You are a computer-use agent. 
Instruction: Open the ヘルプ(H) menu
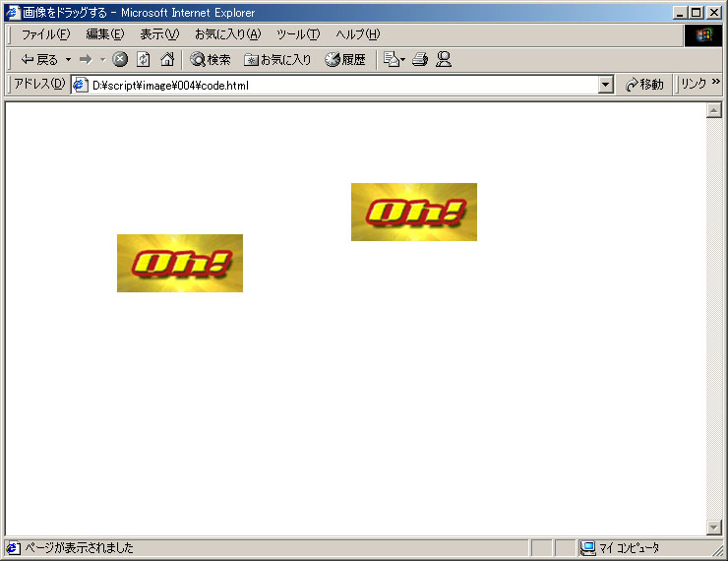[357, 34]
